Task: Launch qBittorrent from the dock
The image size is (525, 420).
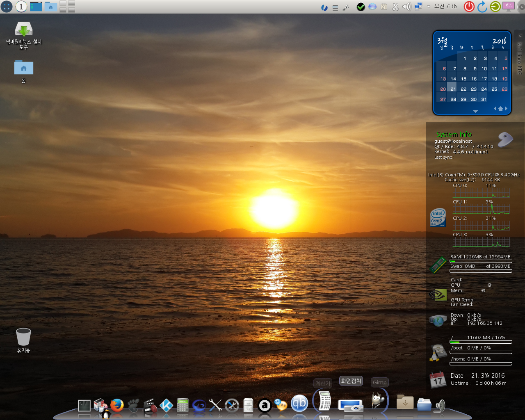Action: pos(299,404)
